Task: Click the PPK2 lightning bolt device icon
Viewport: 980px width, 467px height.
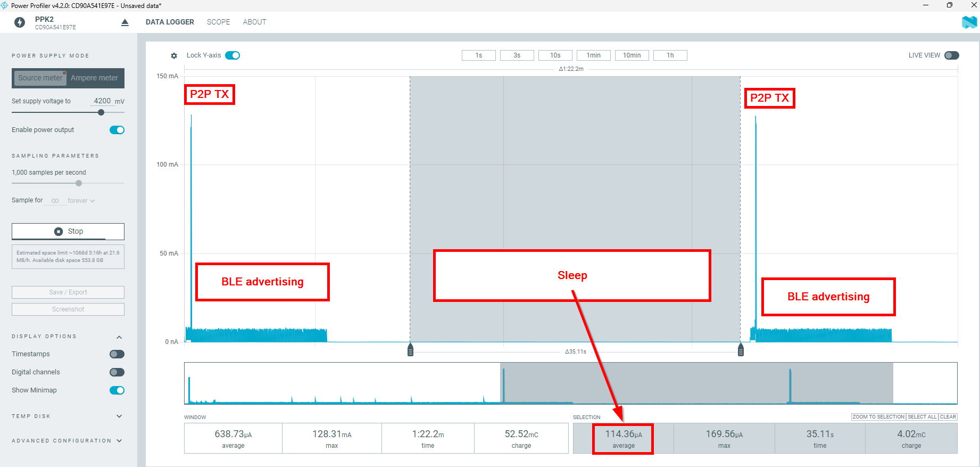Action: (x=20, y=22)
